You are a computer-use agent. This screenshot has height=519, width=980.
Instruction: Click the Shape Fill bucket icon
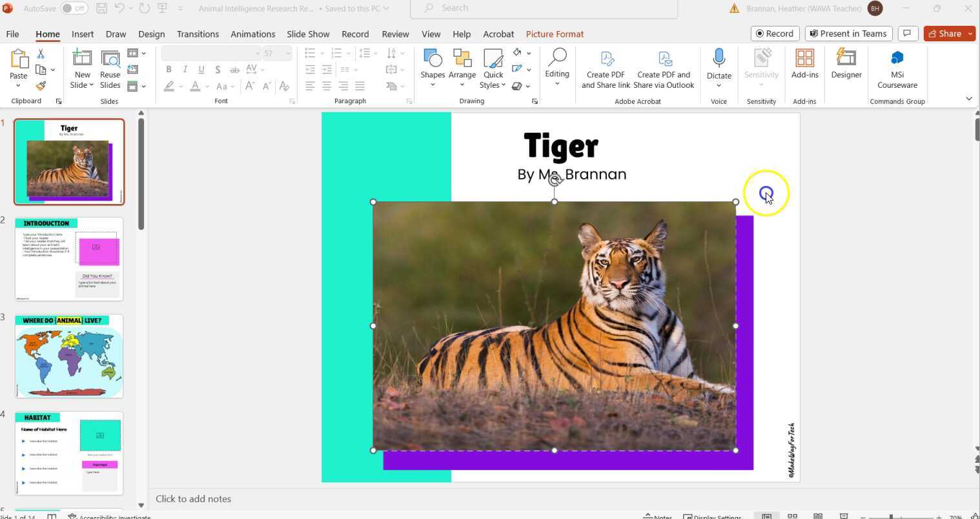click(x=517, y=53)
